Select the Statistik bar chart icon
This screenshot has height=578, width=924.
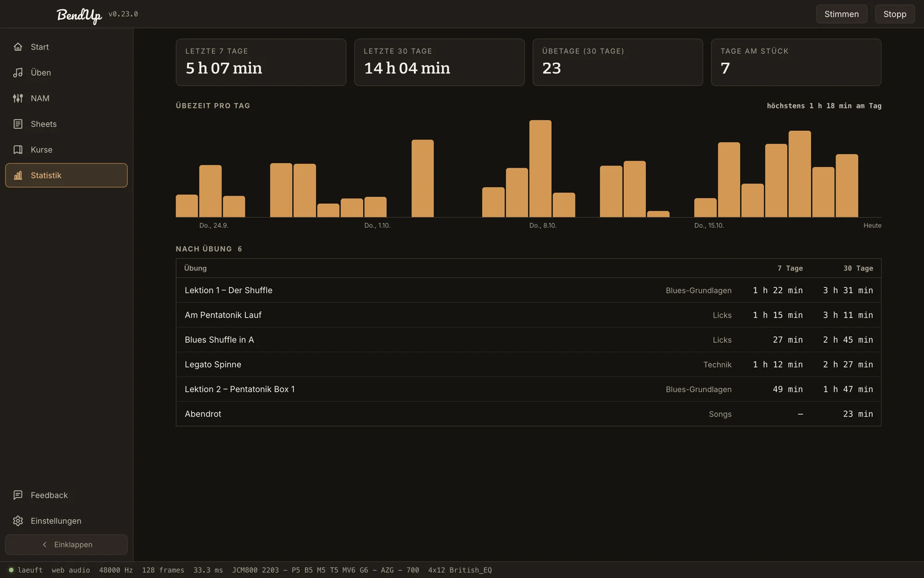(18, 175)
